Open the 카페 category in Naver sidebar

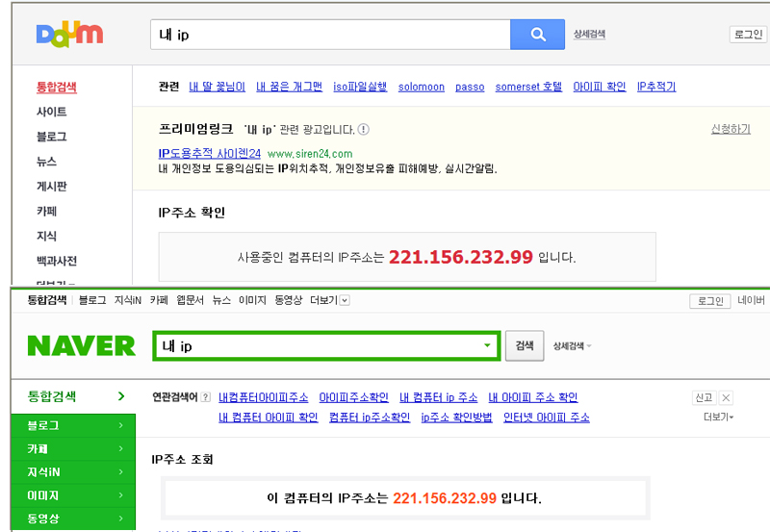pyautogui.click(x=73, y=448)
